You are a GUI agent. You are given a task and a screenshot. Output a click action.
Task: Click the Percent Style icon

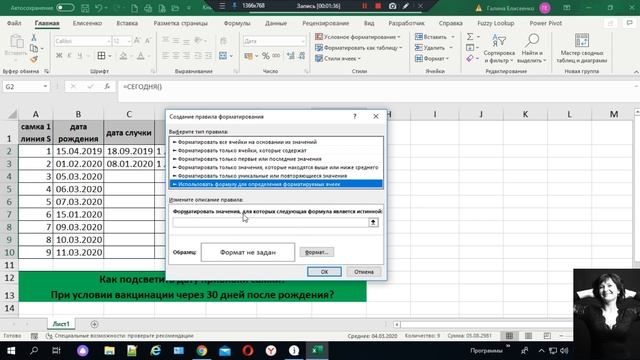(x=266, y=56)
